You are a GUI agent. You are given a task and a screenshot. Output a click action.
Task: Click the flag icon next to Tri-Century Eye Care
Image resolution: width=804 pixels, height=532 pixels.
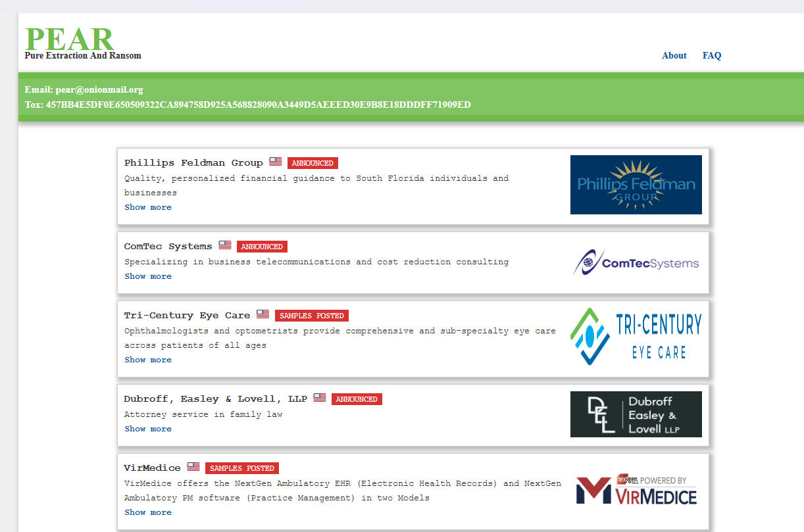263,314
